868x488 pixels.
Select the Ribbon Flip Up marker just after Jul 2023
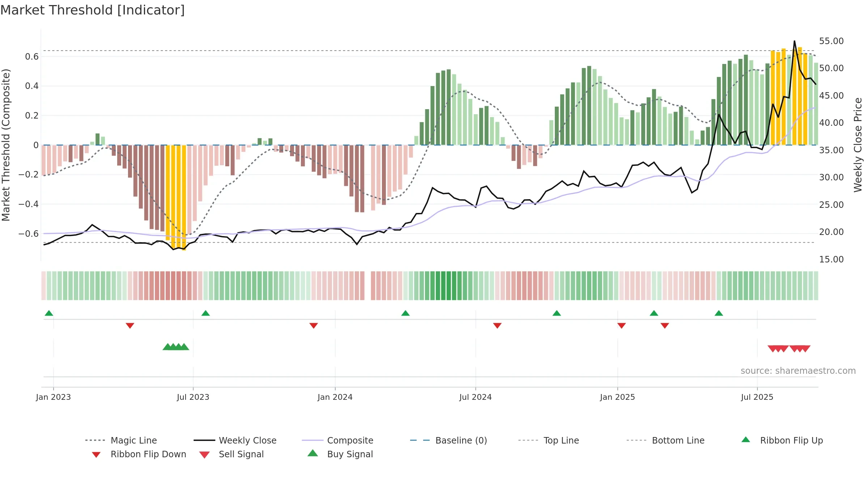(205, 313)
